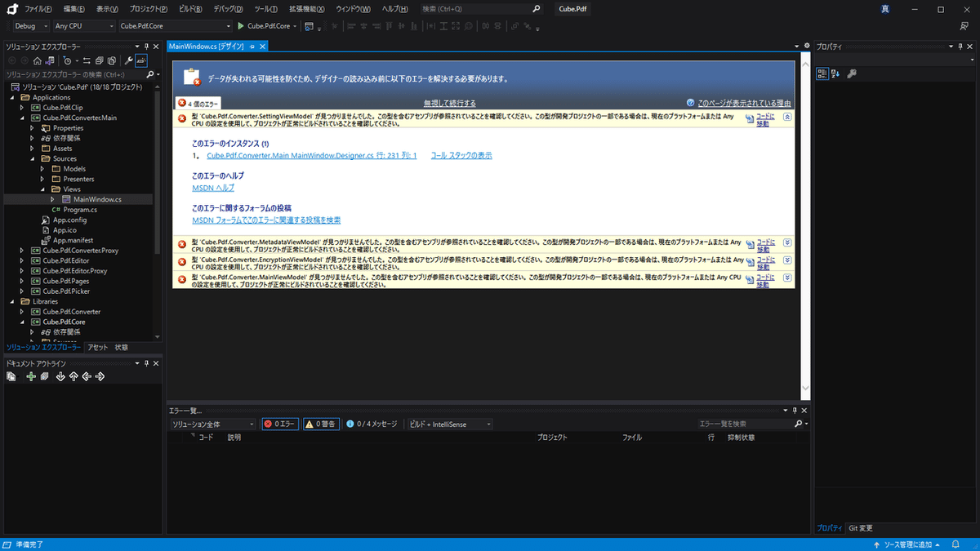This screenshot has height=551, width=980.
Task: Click the pending changes filter clock icon
Action: [x=67, y=60]
